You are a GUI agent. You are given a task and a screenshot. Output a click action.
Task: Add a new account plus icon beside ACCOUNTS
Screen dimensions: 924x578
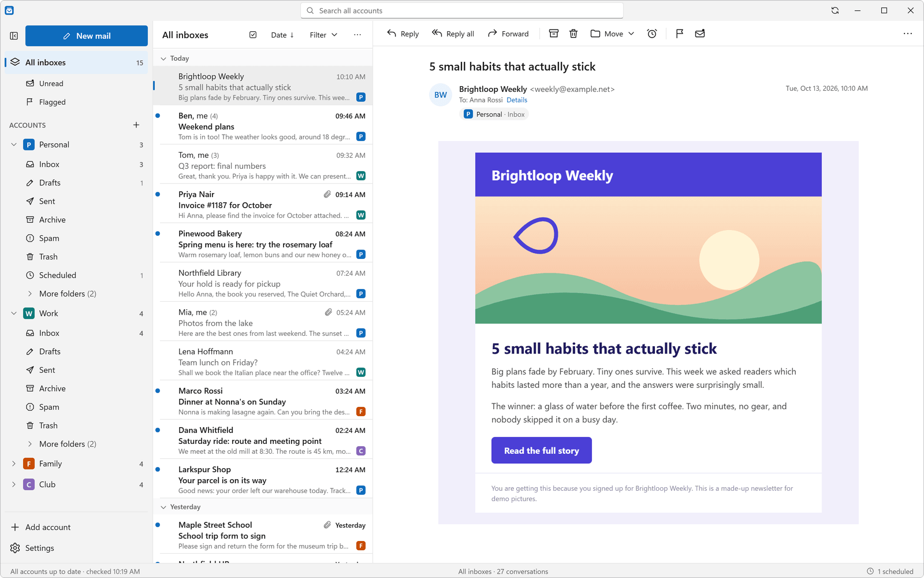[136, 125]
